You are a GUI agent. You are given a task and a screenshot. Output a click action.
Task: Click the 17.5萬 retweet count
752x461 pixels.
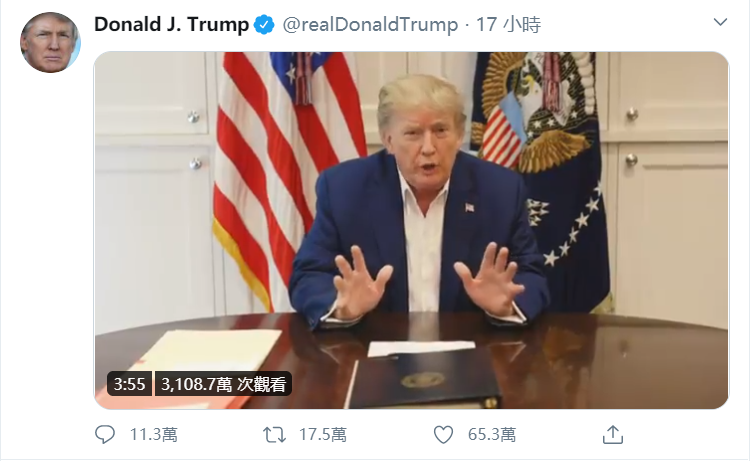[x=323, y=435]
